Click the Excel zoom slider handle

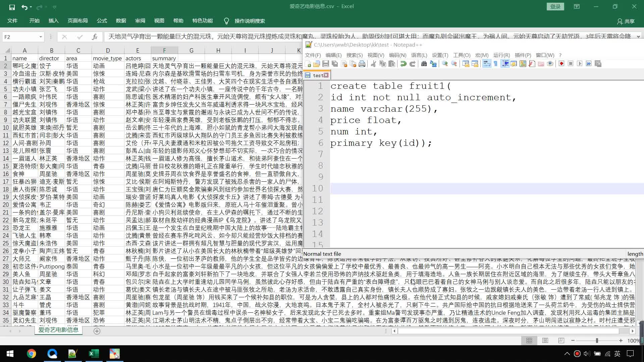[x=597, y=341]
